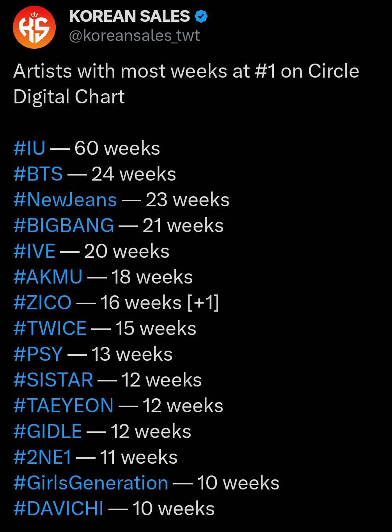The width and height of the screenshot is (392, 532).
Task: Click the tweet heading text about Circle Digital Chart
Action: click(186, 84)
